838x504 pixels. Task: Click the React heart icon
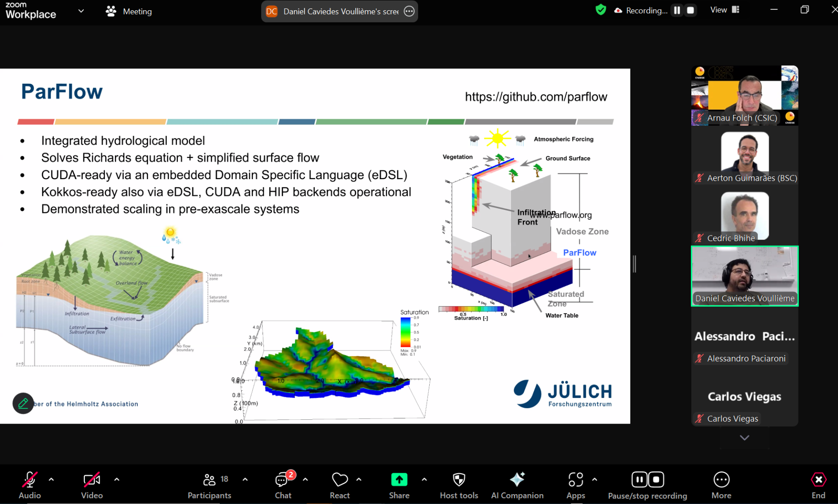339,485
